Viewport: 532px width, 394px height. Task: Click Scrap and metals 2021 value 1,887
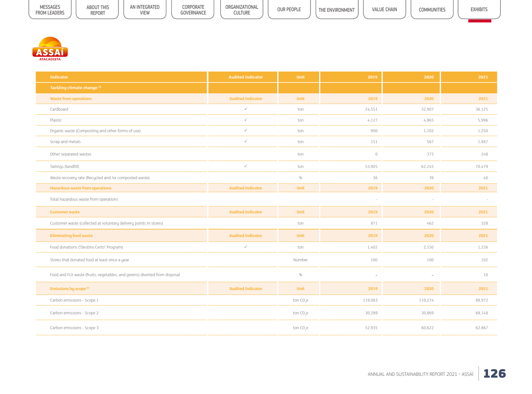click(483, 142)
